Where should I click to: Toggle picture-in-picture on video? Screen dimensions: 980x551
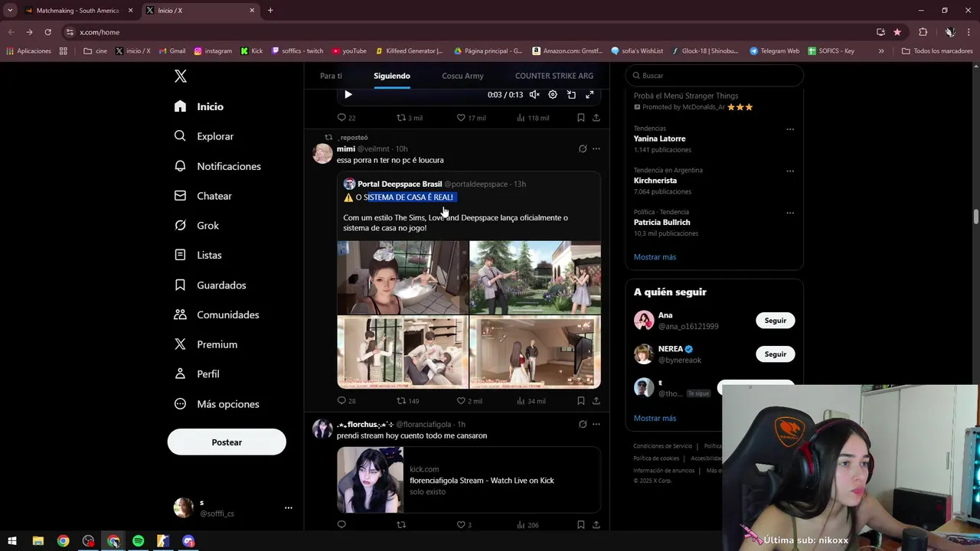(571, 94)
